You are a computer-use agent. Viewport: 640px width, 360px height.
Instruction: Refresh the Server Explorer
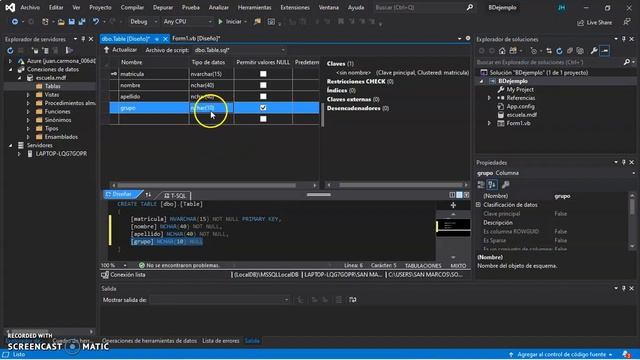10,51
